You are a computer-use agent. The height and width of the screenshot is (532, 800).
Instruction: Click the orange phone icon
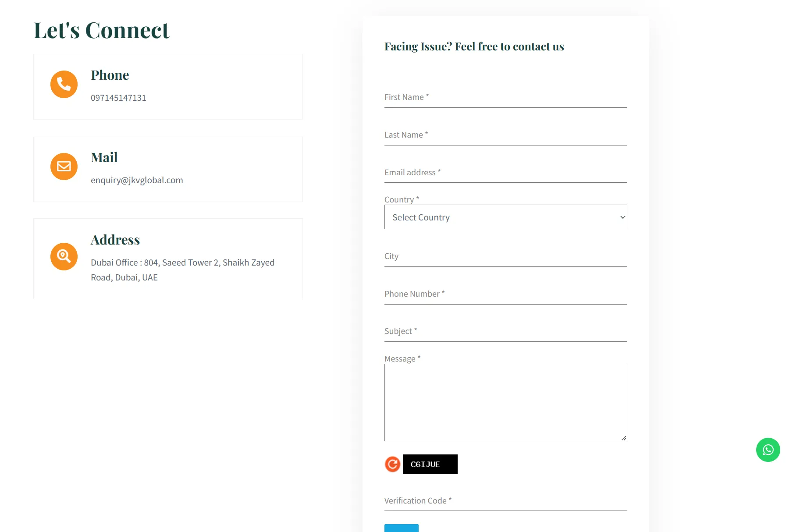[64, 84]
